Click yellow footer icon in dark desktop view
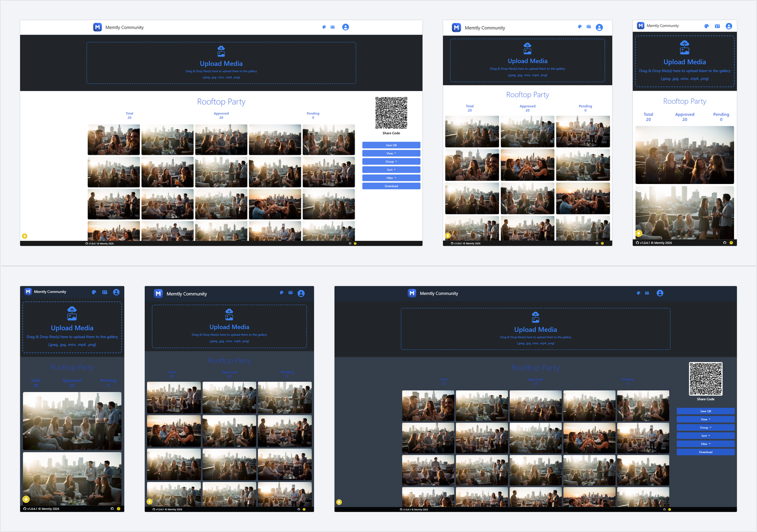 pyautogui.click(x=669, y=510)
